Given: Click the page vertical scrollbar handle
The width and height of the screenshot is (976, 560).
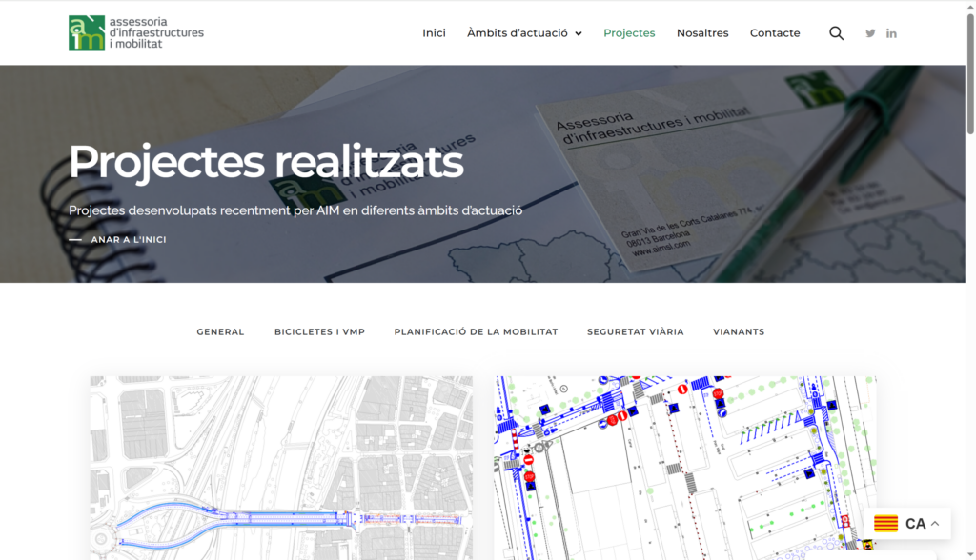Looking at the screenshot, I should [970, 73].
